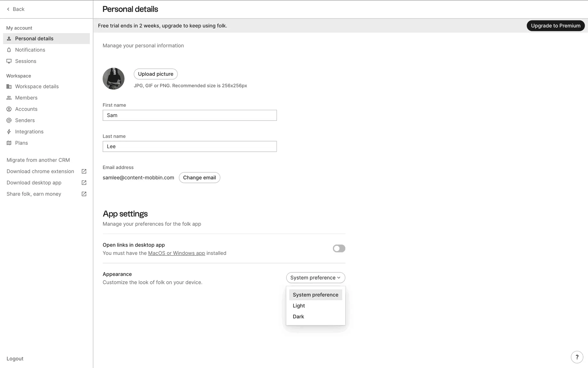Enable Open links in desktop app toggle
Viewport: 588px width, 368px height.
[339, 248]
